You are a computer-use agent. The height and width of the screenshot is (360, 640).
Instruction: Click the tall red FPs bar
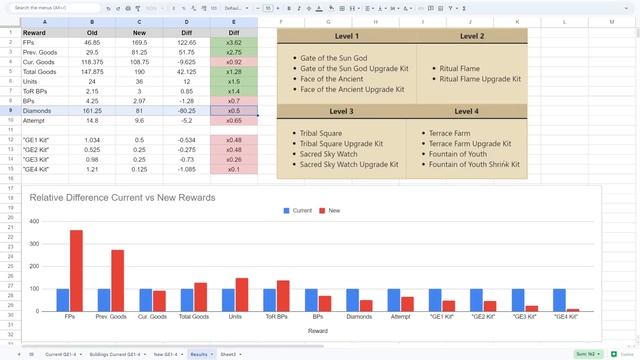pyautogui.click(x=76, y=271)
